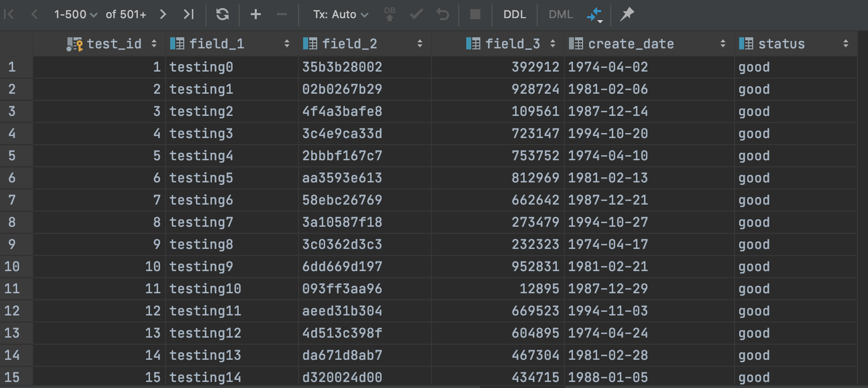Screen dimensions: 868x388
Task: Open DML preview button
Action: 560,15
